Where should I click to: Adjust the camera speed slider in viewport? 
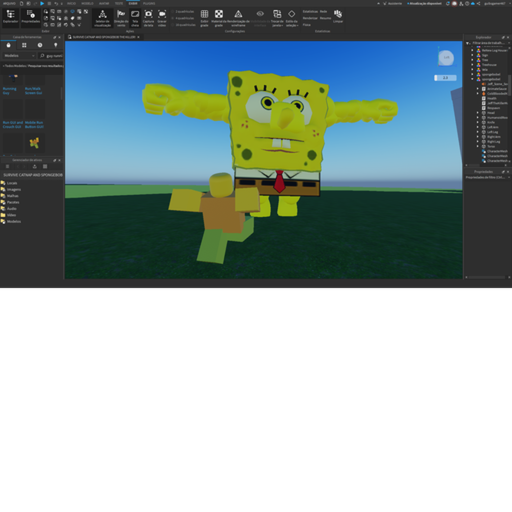tap(445, 78)
